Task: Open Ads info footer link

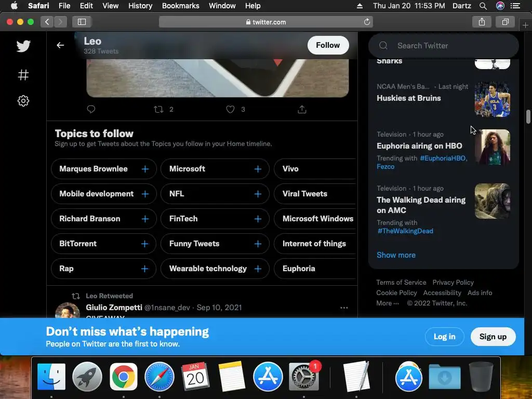Action: pyautogui.click(x=480, y=293)
